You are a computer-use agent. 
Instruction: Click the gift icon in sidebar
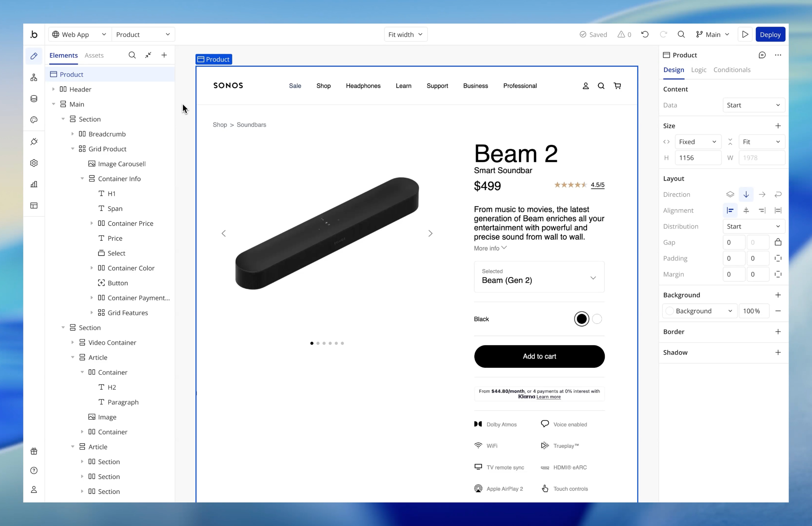point(34,451)
